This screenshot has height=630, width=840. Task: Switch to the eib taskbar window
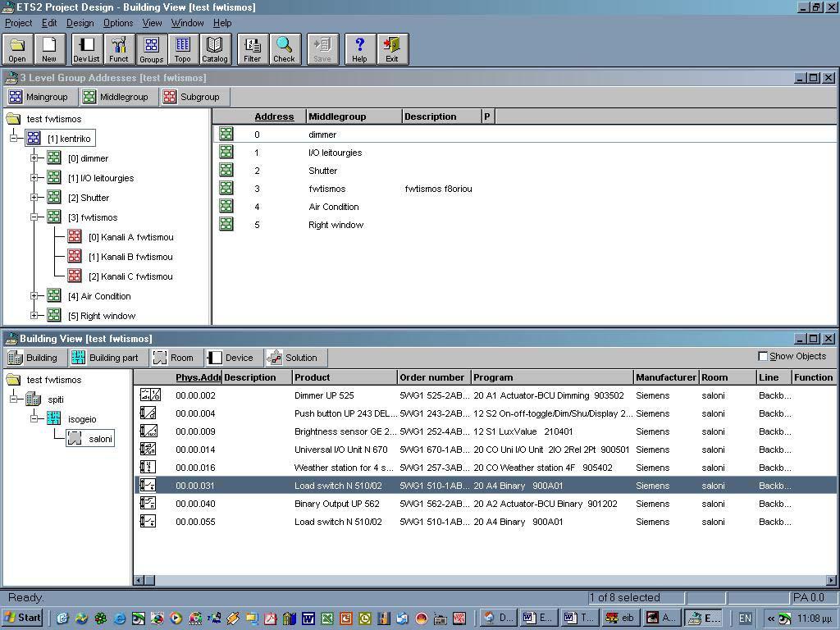tap(620, 618)
